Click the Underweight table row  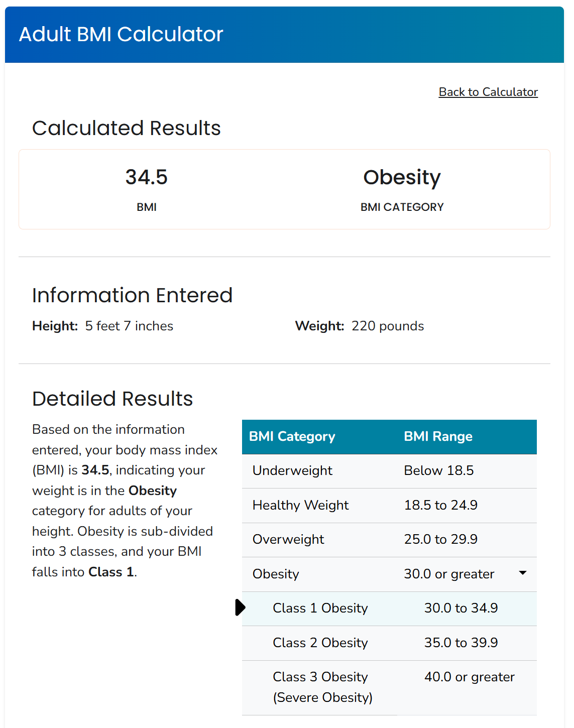(389, 471)
